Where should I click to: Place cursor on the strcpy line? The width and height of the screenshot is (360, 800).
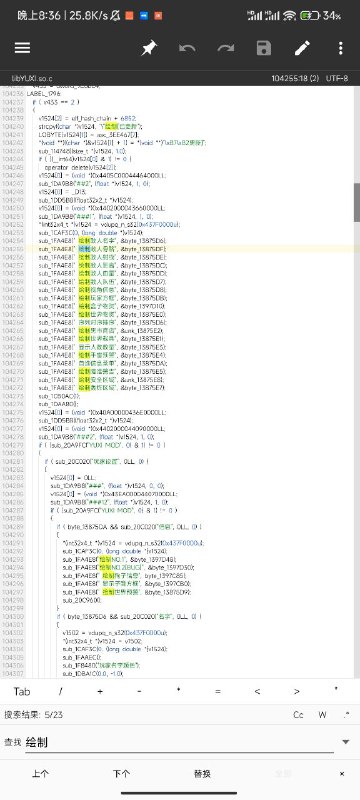tap(91, 126)
